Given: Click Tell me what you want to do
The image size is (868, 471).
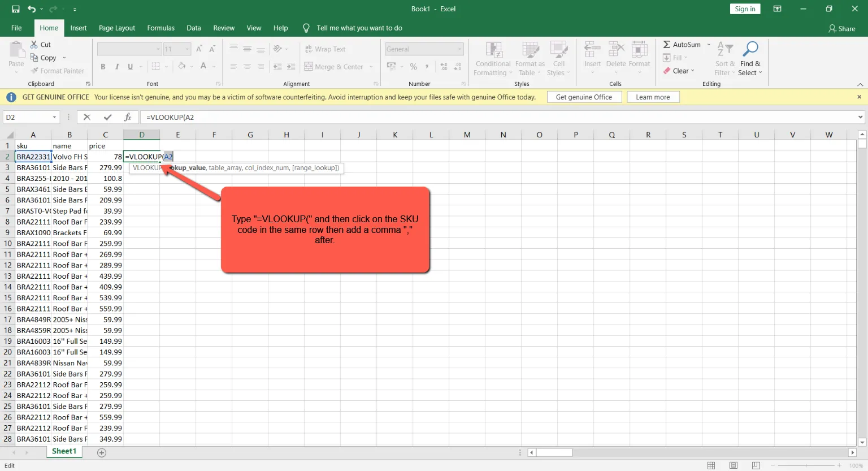Looking at the screenshot, I should click(x=359, y=28).
